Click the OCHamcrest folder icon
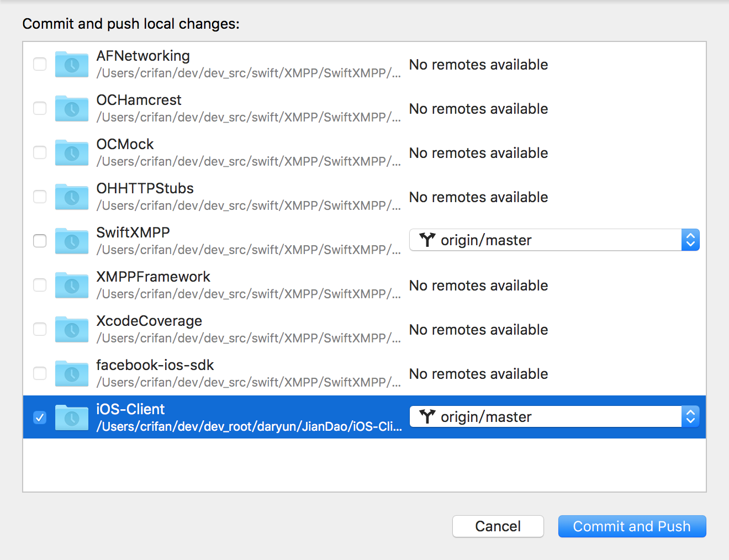The image size is (729, 560). point(71,109)
